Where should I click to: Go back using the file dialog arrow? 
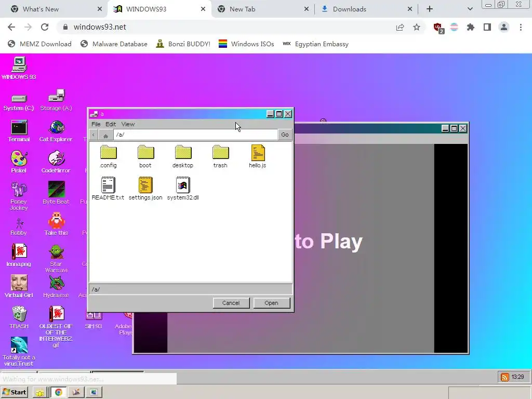[94, 135]
